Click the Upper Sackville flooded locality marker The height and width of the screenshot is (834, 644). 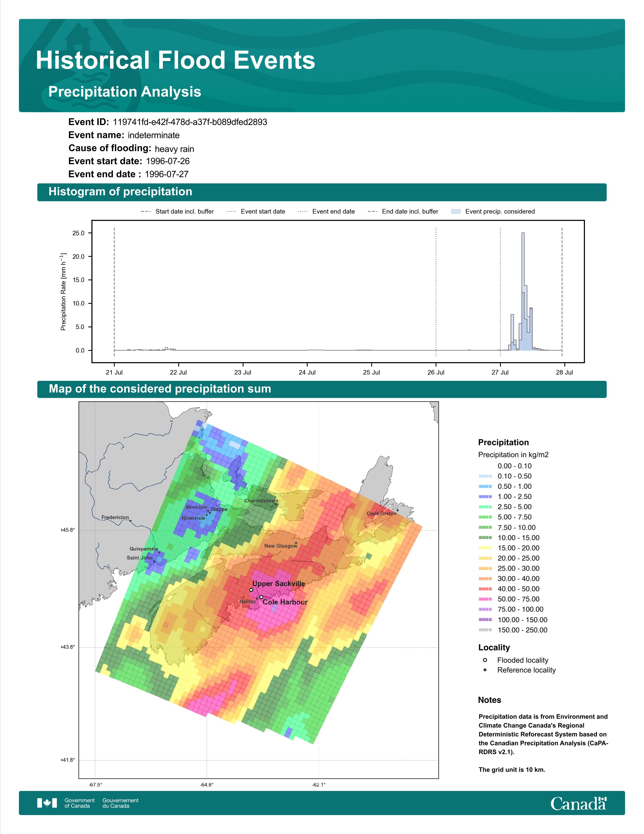coord(251,590)
